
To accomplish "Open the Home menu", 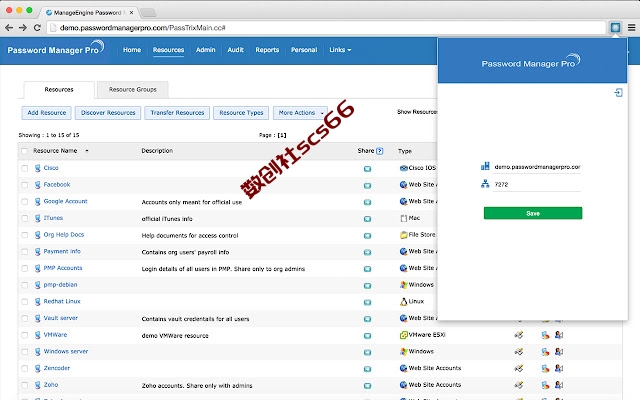I will point(132,50).
